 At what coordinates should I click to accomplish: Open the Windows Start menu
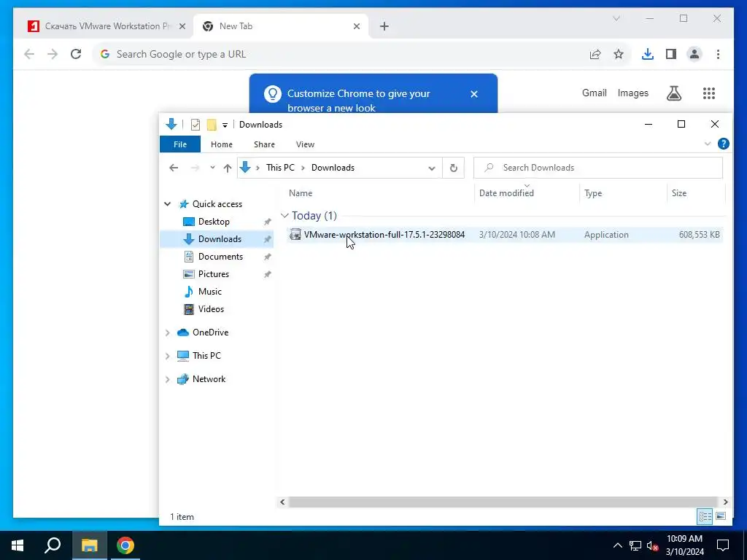click(18, 545)
